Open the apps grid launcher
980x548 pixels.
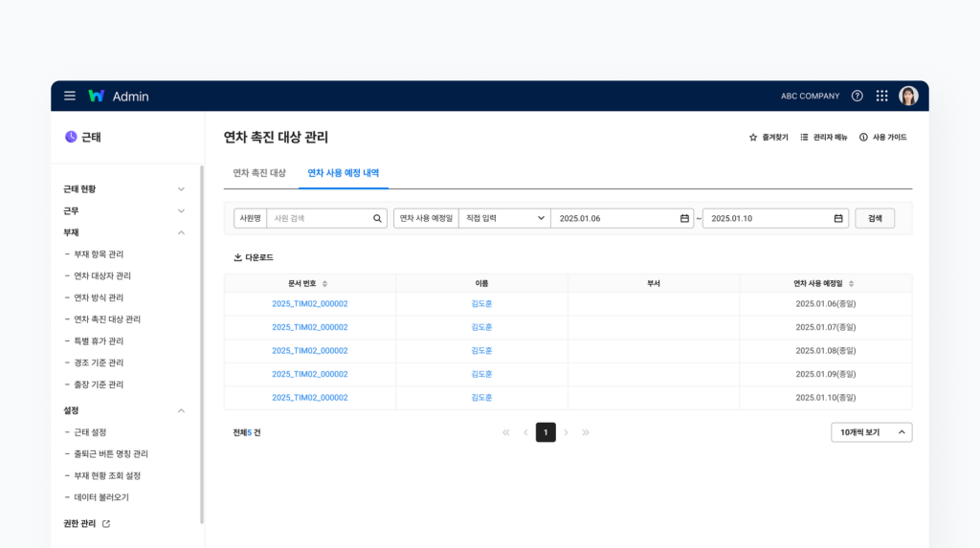click(x=881, y=96)
